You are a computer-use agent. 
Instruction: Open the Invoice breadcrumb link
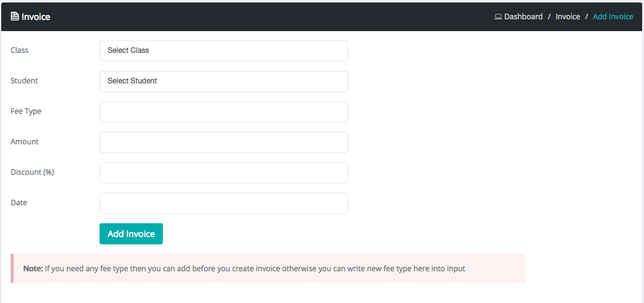567,17
